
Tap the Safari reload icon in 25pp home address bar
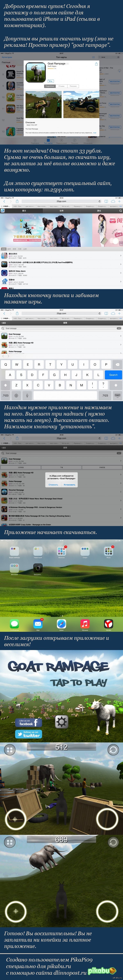pyautogui.click(x=99, y=201)
